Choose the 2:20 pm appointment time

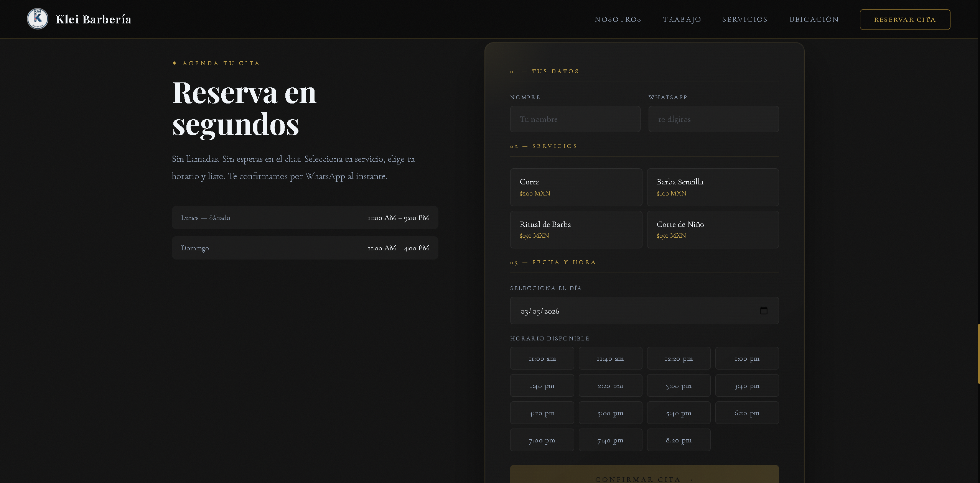[x=610, y=386]
